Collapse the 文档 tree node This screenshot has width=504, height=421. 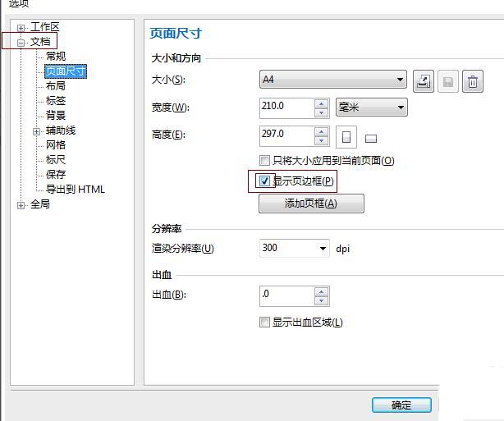click(x=21, y=43)
